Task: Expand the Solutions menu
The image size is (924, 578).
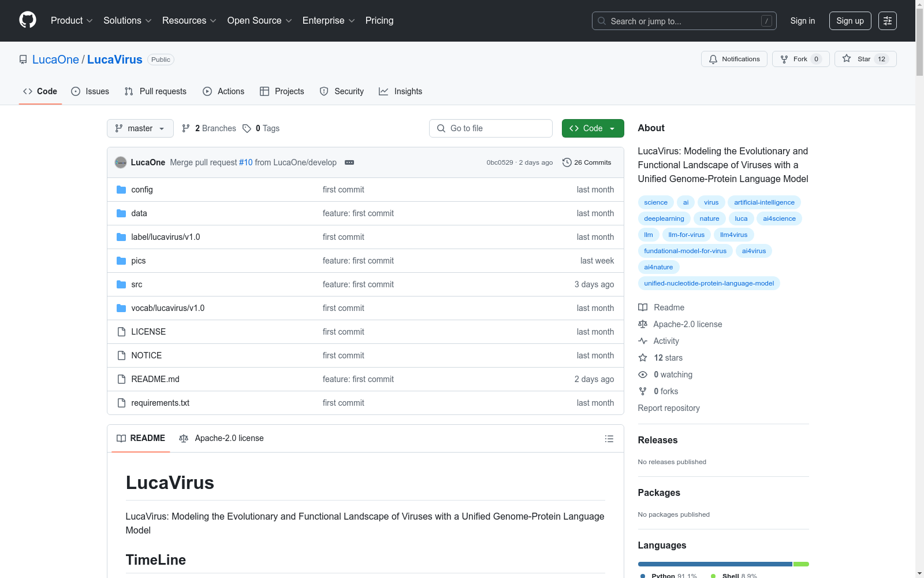Action: (x=128, y=21)
